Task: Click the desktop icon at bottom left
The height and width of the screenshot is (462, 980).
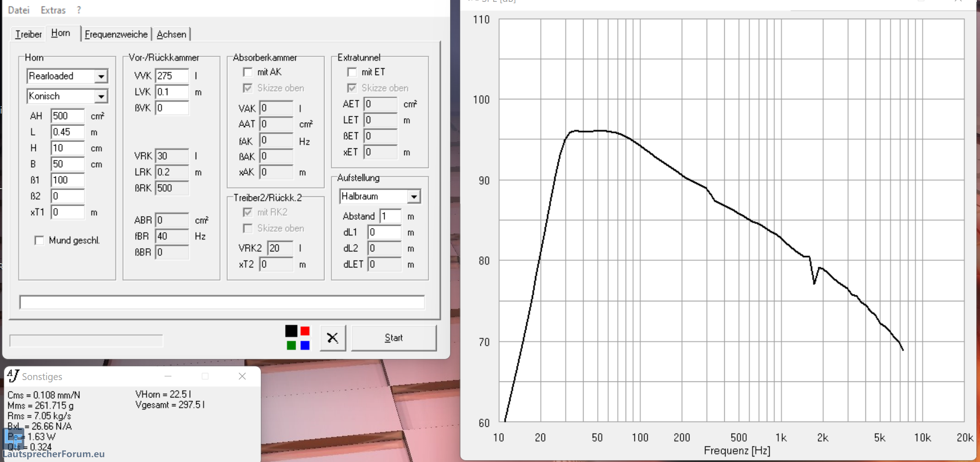Action: click(14, 439)
